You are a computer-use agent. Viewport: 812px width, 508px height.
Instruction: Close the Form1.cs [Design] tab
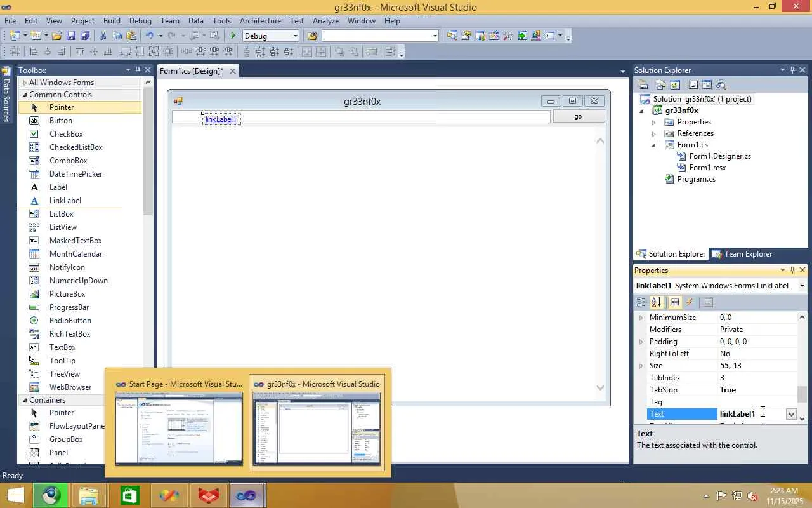tap(233, 71)
